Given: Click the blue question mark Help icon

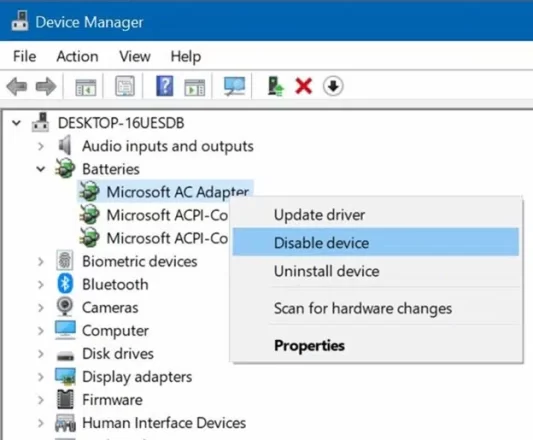Looking at the screenshot, I should [x=165, y=86].
